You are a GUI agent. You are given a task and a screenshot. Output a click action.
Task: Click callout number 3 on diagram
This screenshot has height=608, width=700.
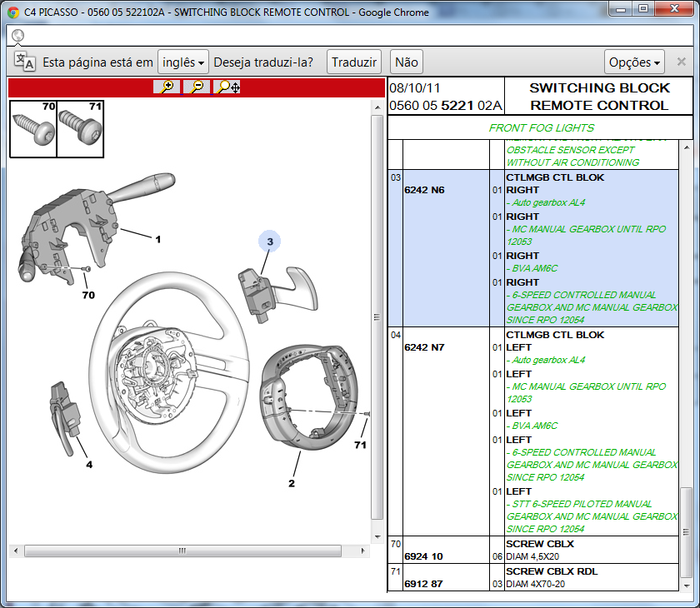point(270,242)
